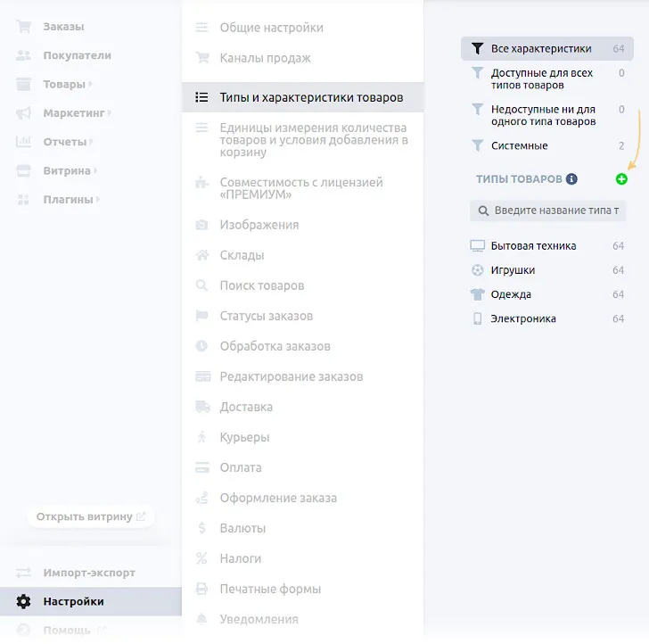Click the funnel icon for Все характеристики

pos(478,49)
